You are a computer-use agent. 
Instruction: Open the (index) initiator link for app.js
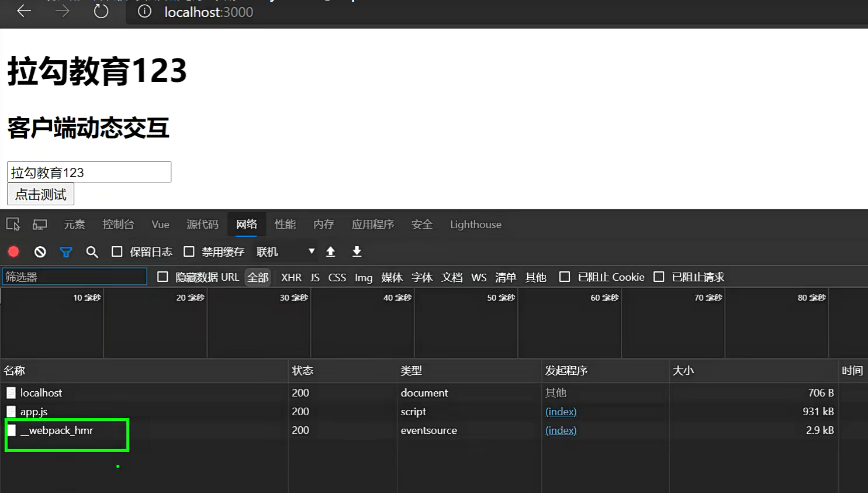pos(561,412)
